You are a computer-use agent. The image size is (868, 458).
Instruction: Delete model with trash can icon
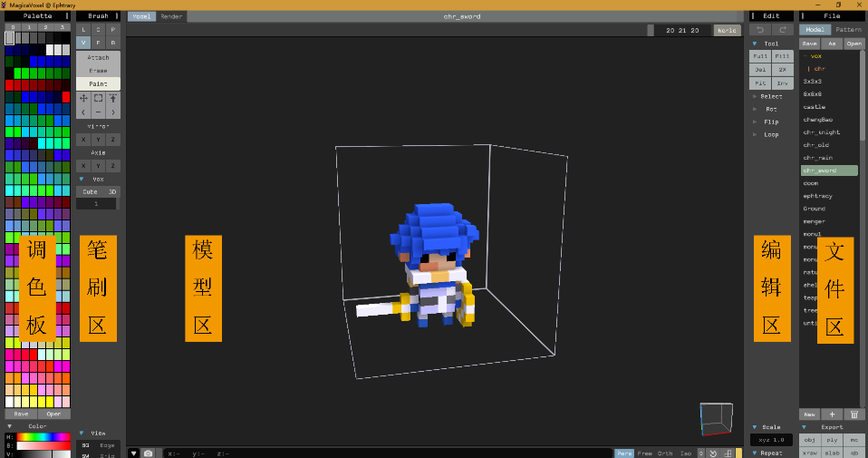[854, 414]
